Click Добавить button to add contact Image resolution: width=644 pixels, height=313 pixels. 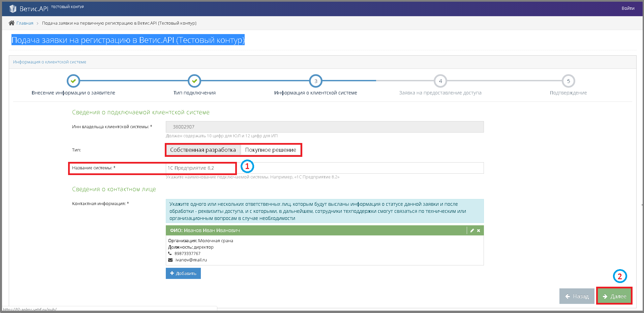(183, 274)
